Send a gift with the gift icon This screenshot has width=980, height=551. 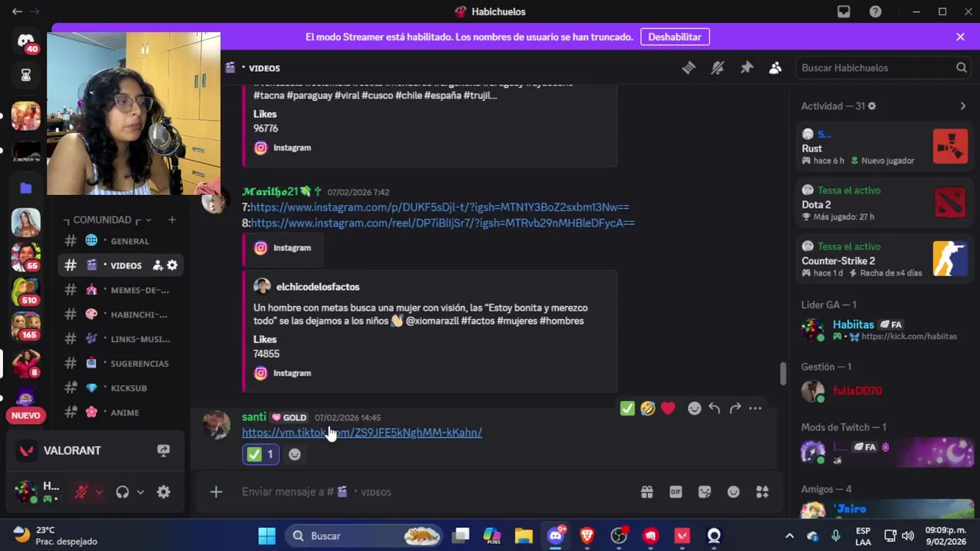pos(647,492)
